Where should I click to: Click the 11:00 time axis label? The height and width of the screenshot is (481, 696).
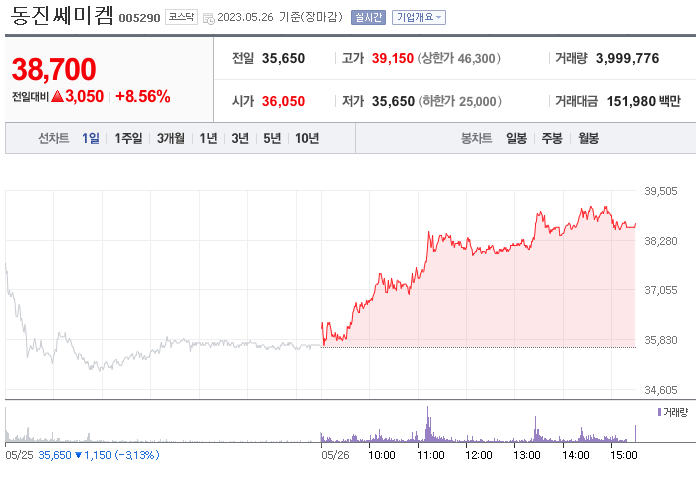click(x=431, y=455)
